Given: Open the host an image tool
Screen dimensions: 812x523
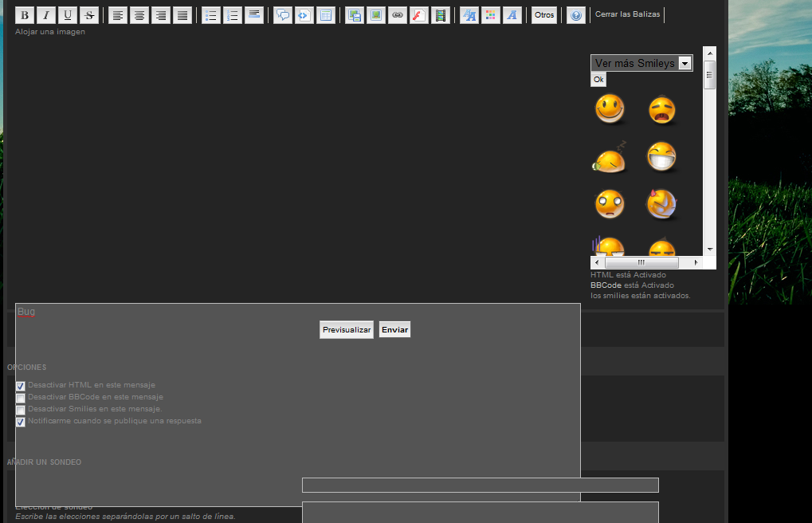Looking at the screenshot, I should pyautogui.click(x=355, y=15).
